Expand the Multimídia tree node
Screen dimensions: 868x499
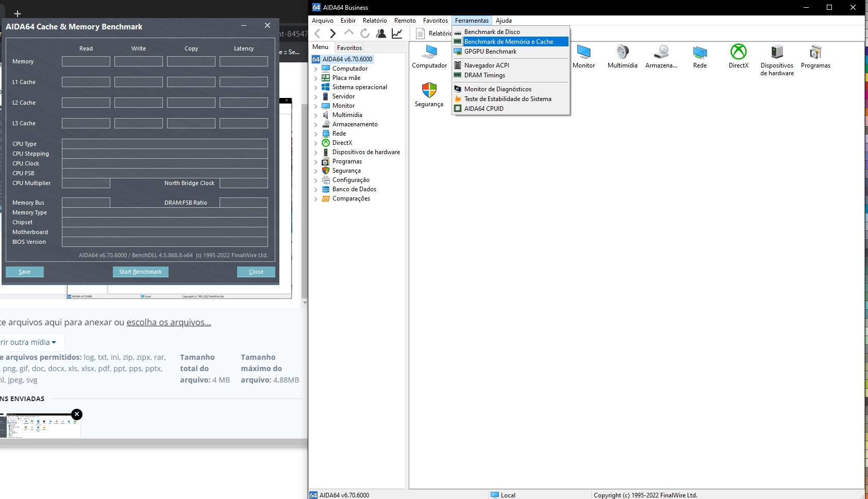click(x=315, y=115)
